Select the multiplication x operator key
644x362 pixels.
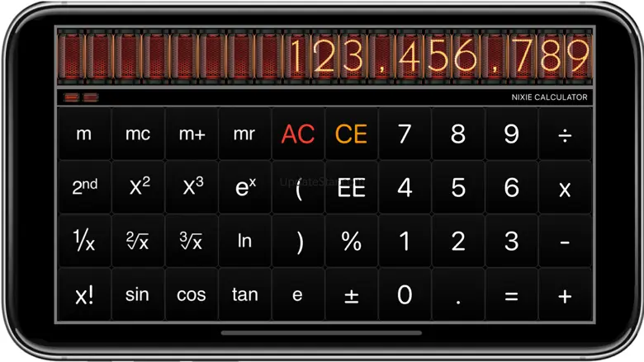click(565, 187)
